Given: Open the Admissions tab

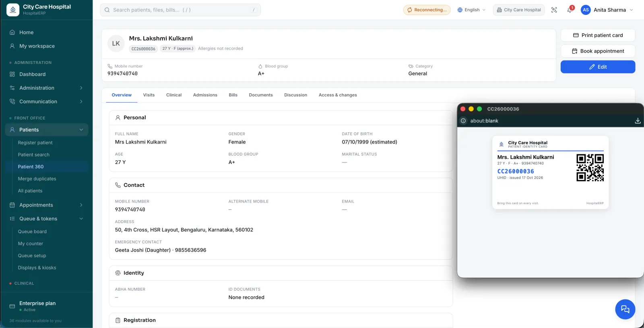Looking at the screenshot, I should [x=205, y=95].
